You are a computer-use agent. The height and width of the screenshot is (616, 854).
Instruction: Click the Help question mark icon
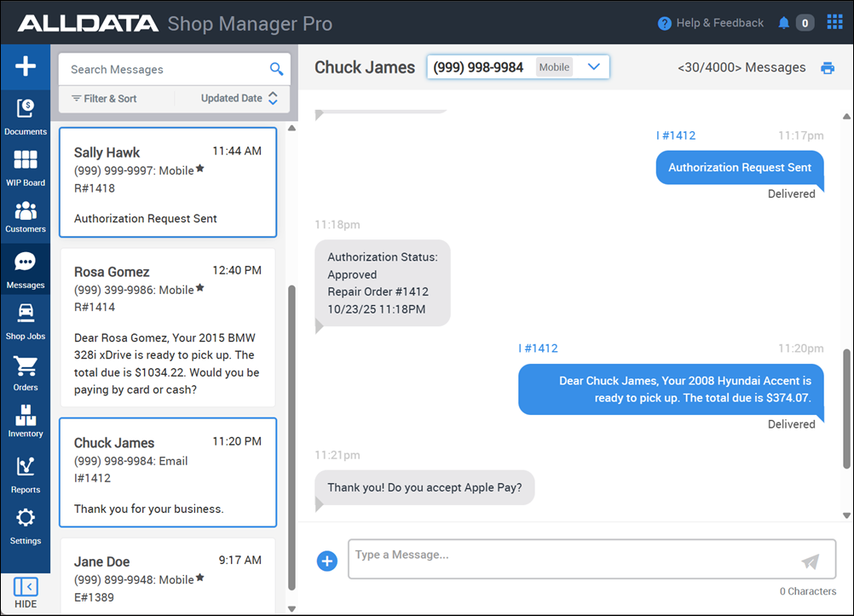[665, 23]
